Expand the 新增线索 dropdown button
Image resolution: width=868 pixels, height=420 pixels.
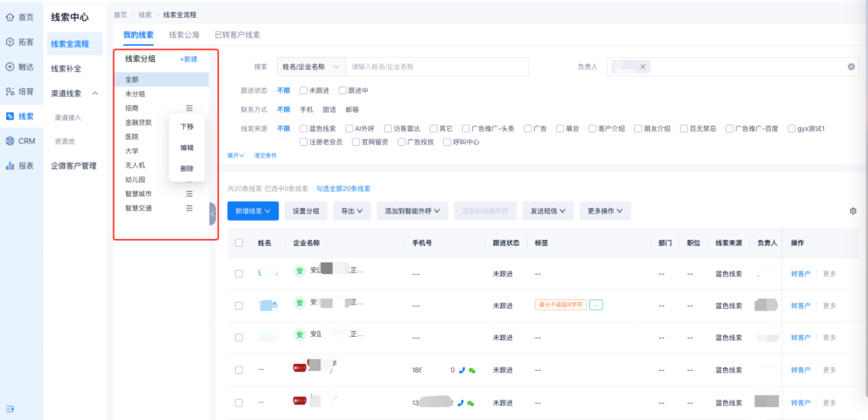click(x=253, y=210)
